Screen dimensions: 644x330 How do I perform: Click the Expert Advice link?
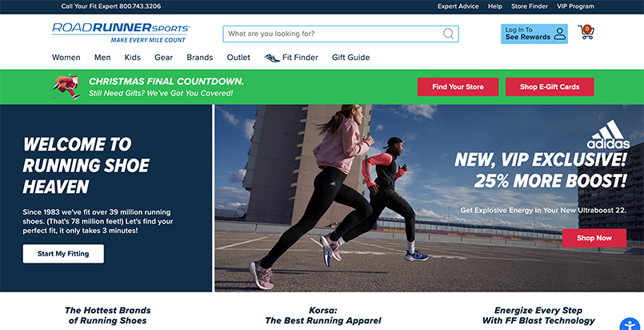click(458, 6)
